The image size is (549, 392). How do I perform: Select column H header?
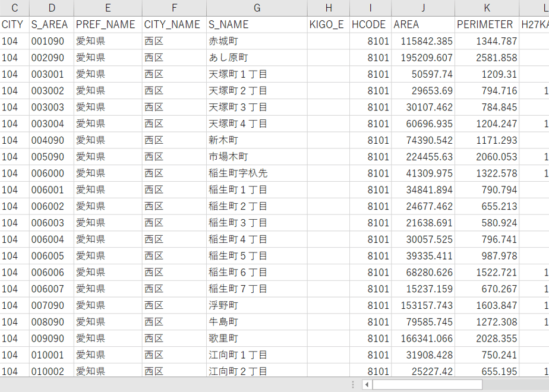pos(329,8)
